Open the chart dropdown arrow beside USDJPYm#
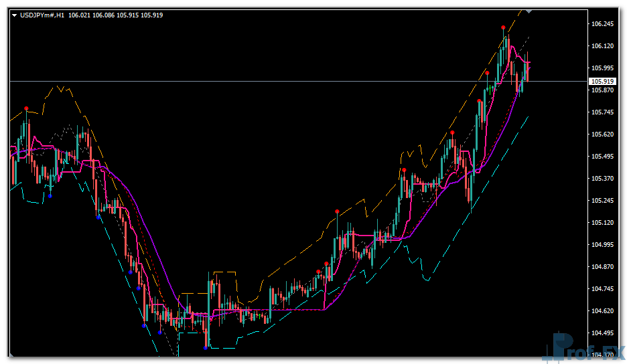 pos(15,15)
